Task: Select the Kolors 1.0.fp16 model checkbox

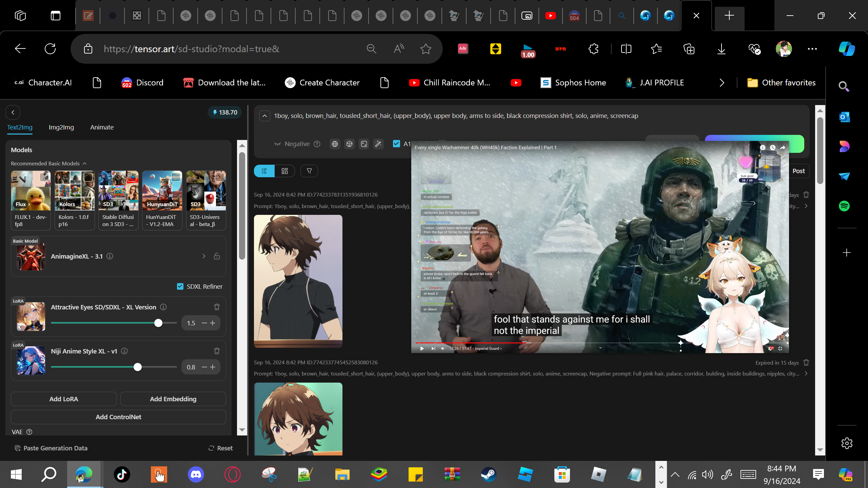Action: (88, 177)
